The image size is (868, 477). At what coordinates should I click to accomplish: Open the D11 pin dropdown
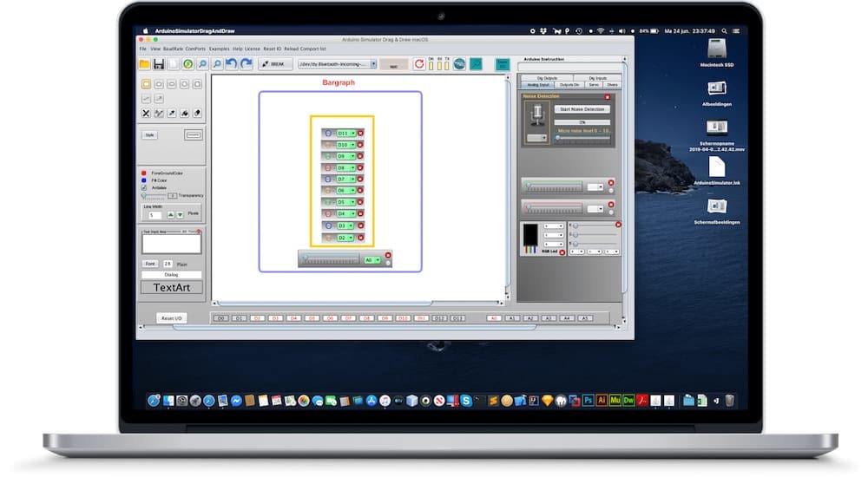(346, 134)
